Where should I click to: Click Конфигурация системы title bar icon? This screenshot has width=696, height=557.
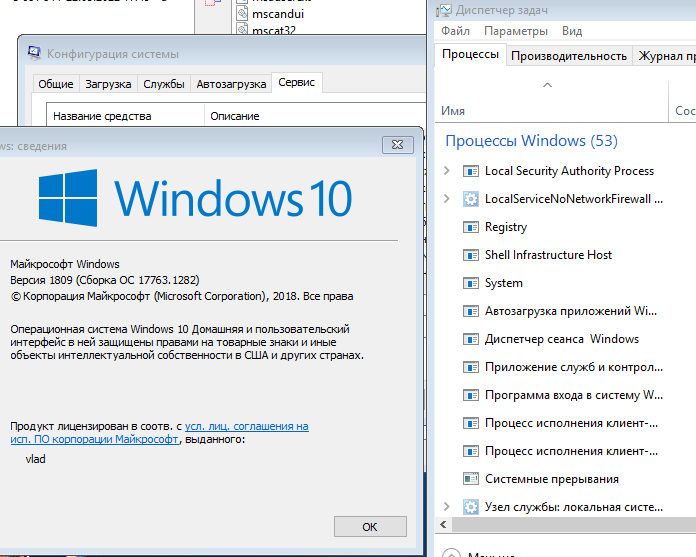coord(34,53)
